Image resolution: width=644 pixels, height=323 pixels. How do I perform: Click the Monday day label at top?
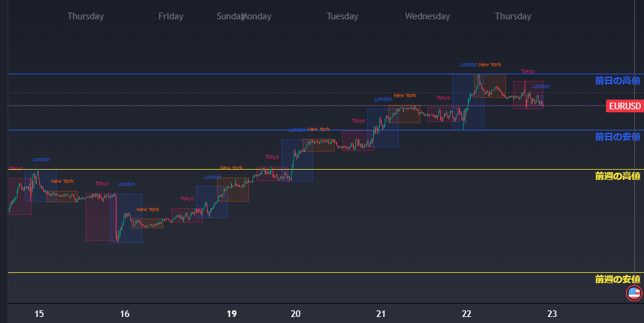[x=258, y=16]
